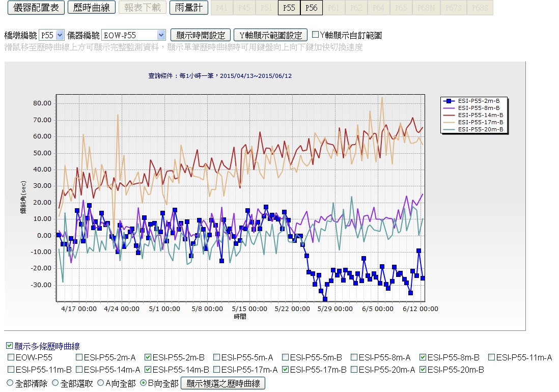Select the A向全部 radio option
This screenshot has width=559, height=392.
pyautogui.click(x=100, y=383)
